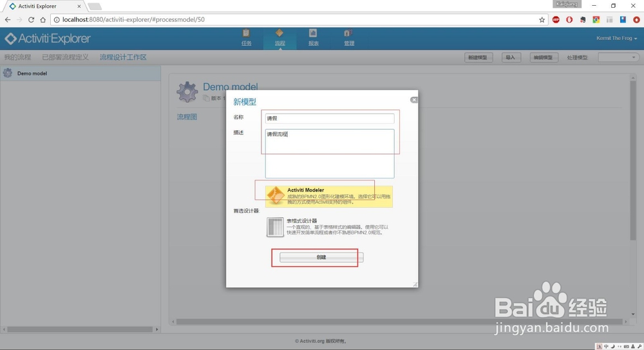
Task: Close the 新模型 dialog
Action: coord(413,100)
